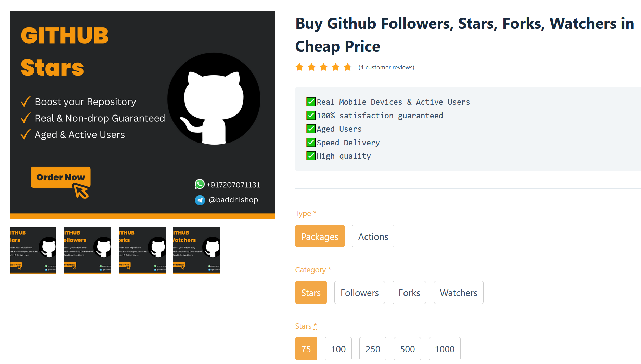Select the Stars category option

click(311, 293)
